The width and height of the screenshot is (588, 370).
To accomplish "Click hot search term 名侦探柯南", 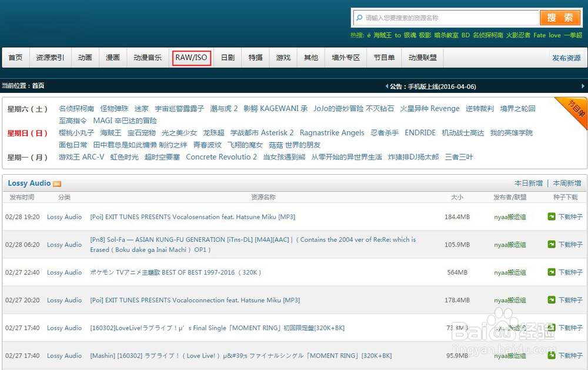I will (x=488, y=35).
